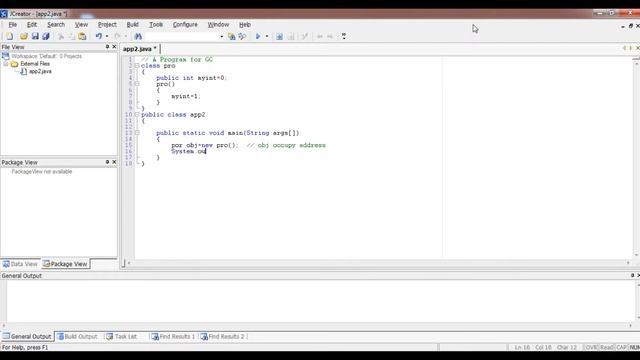The image size is (640, 360).
Task: Click the Save toolbar icon
Action: click(x=35, y=36)
